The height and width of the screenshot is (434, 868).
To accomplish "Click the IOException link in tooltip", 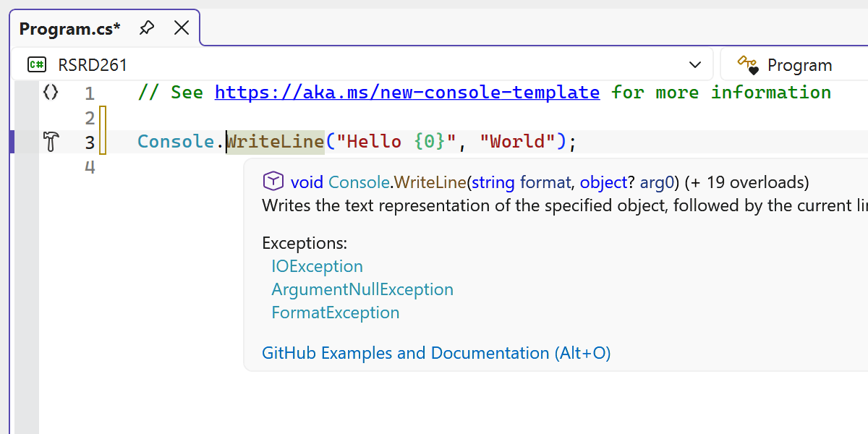I will [x=317, y=266].
